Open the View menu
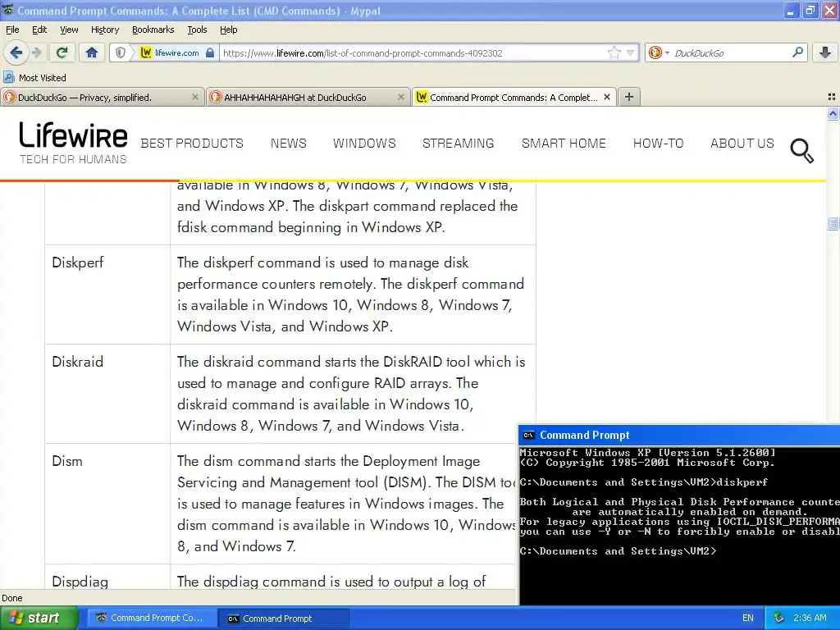Viewport: 840px width, 630px height. pyautogui.click(x=69, y=30)
